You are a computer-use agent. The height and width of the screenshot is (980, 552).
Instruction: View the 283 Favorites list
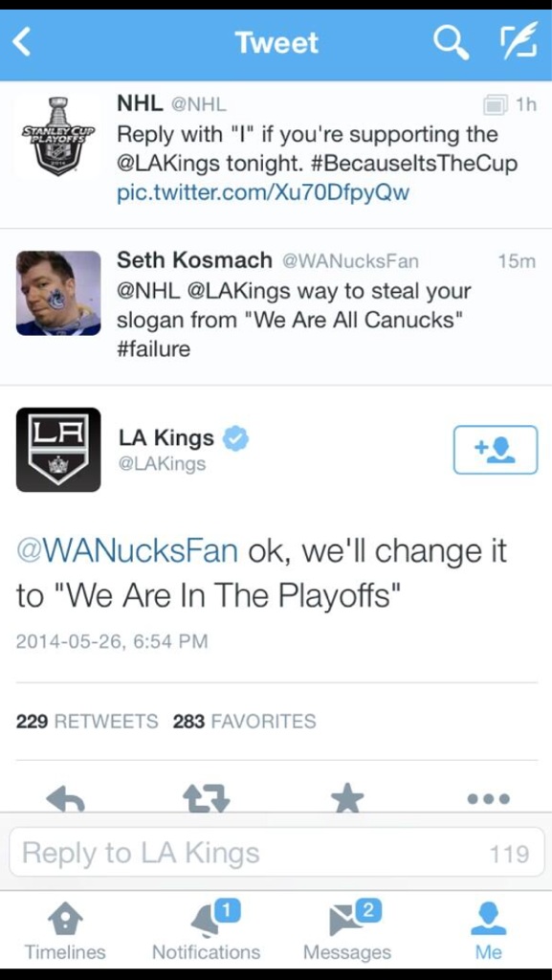[x=245, y=722]
